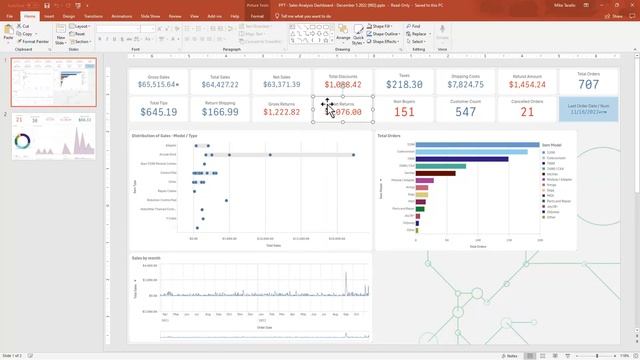Image resolution: width=640 pixels, height=360 pixels.
Task: Open the Shape Outline dropdown
Action: click(383, 34)
